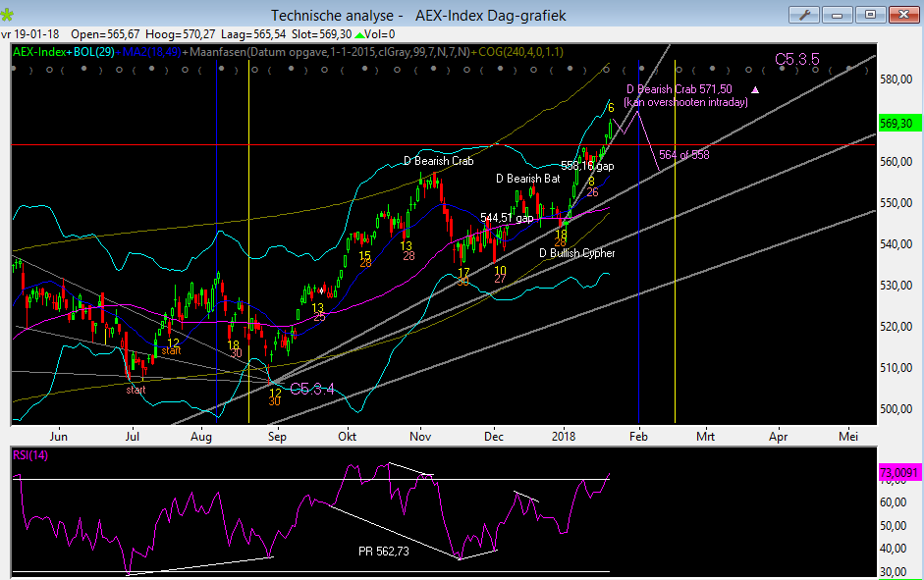The height and width of the screenshot is (580, 924).
Task: Click the PR 562,73 label in RSI panel
Action: click(x=383, y=552)
